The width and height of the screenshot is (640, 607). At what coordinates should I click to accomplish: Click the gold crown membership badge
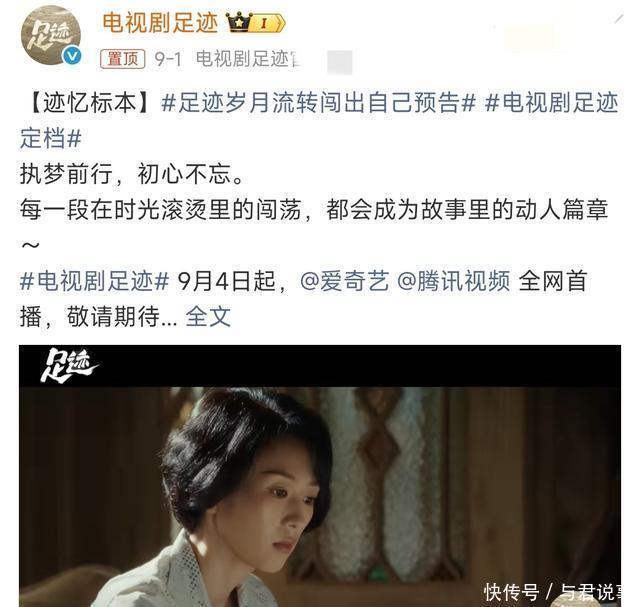256,22
